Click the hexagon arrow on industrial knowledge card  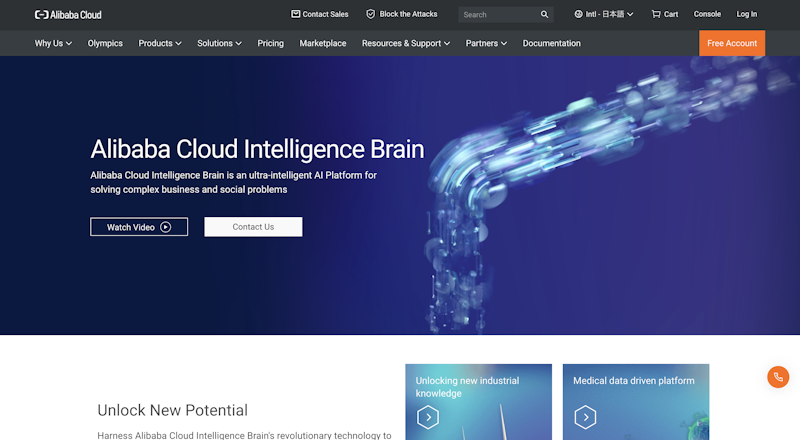pos(428,417)
